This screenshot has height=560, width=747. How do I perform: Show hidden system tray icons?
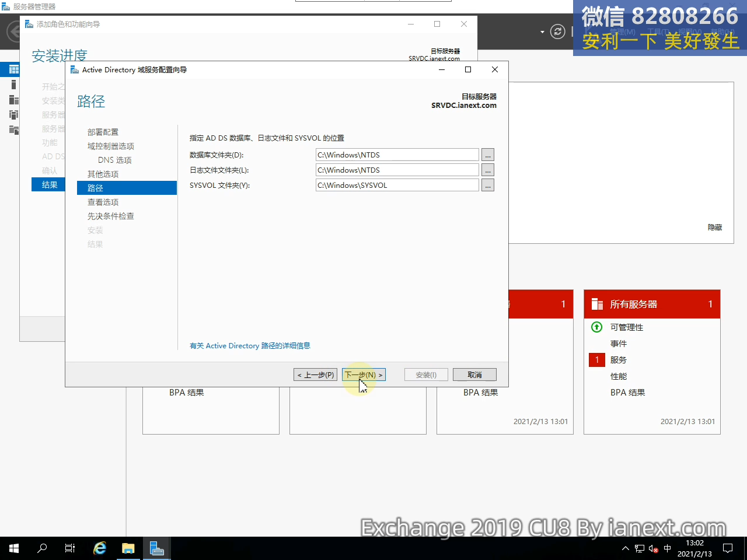tap(626, 548)
